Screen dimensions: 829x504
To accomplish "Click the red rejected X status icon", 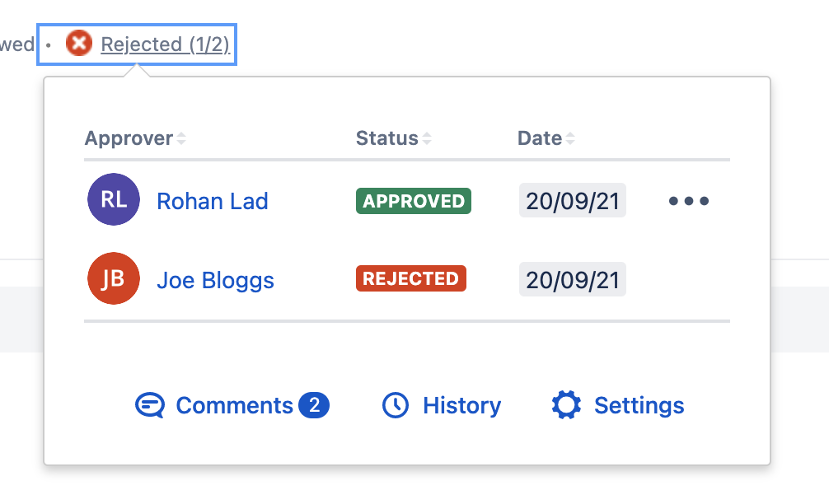I will coord(79,43).
